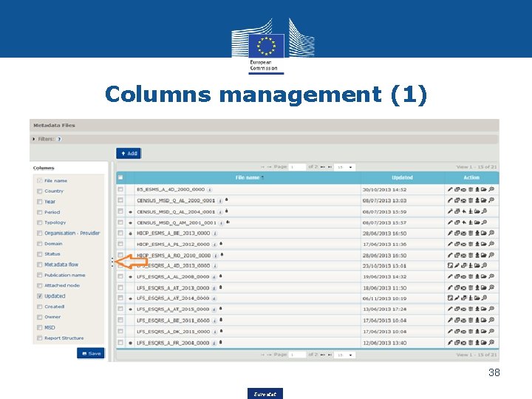Click info icon beside HICP_ESMS_A_BE_2013_0000

[x=215, y=233]
